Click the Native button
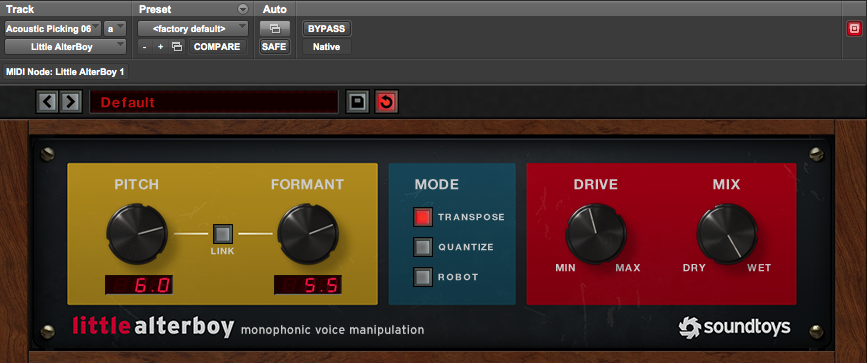867x363 pixels. click(327, 47)
